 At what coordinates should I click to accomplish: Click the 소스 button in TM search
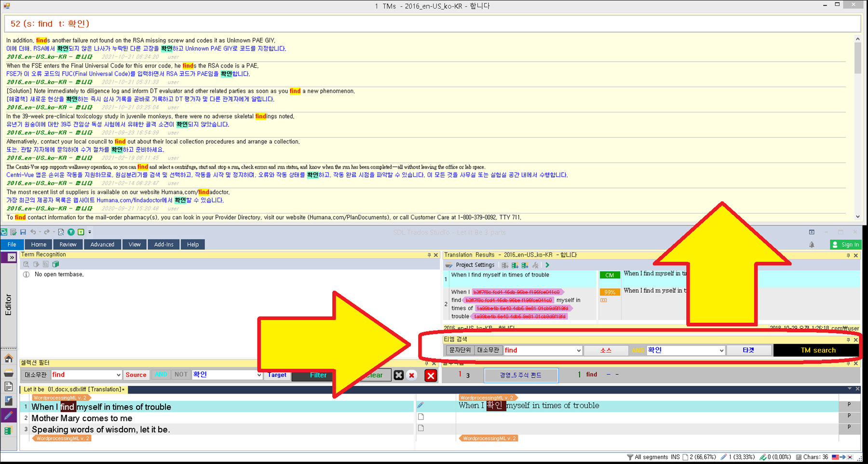tap(606, 350)
